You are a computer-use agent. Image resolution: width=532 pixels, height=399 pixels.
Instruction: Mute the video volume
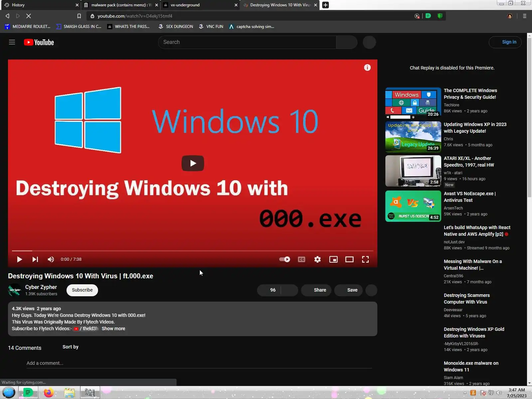[x=51, y=259]
